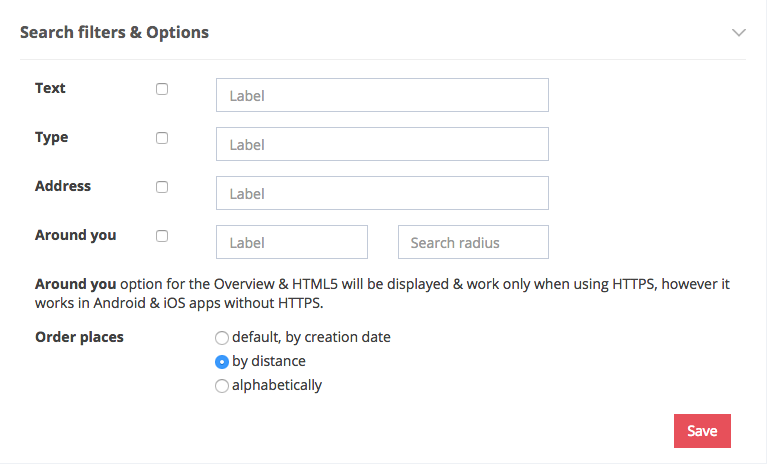
Task: Enable the Text filter checkbox
Action: [x=162, y=89]
